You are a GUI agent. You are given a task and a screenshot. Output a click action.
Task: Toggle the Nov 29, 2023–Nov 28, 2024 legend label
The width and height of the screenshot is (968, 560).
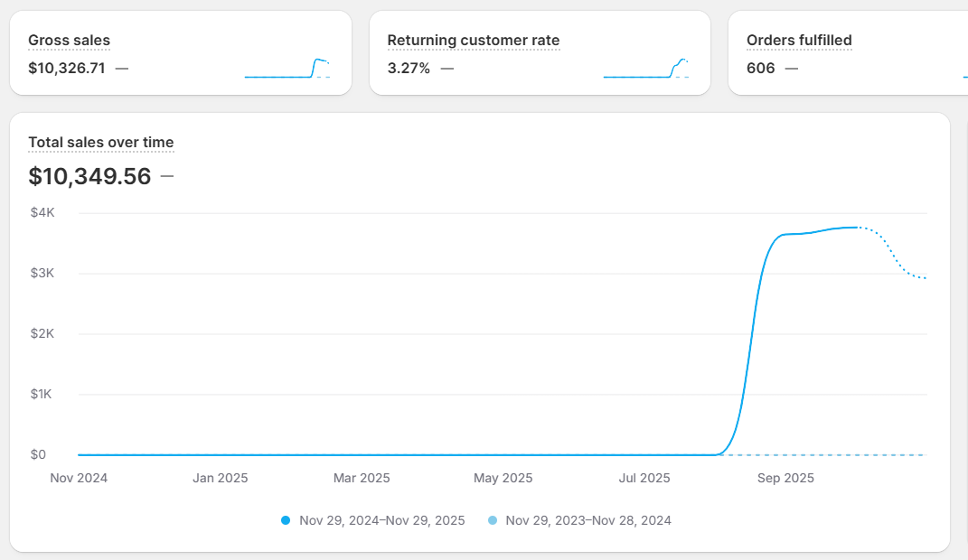587,520
